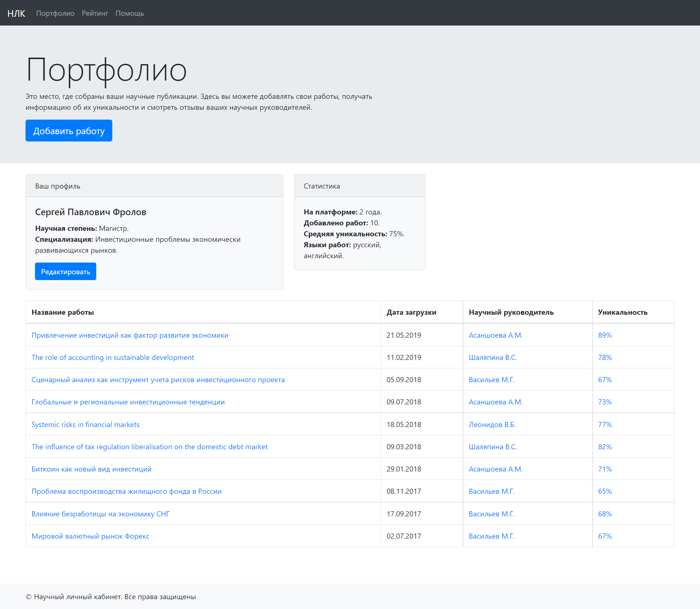Open Шаляпина В.С. for the 11.02.2019 work
Image resolution: width=700 pixels, height=609 pixels.
493,357
